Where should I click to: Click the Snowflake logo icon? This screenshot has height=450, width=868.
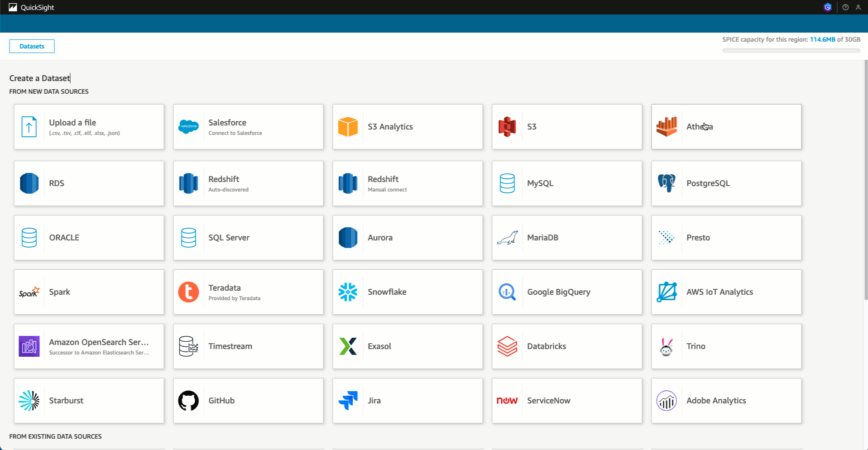pos(348,292)
